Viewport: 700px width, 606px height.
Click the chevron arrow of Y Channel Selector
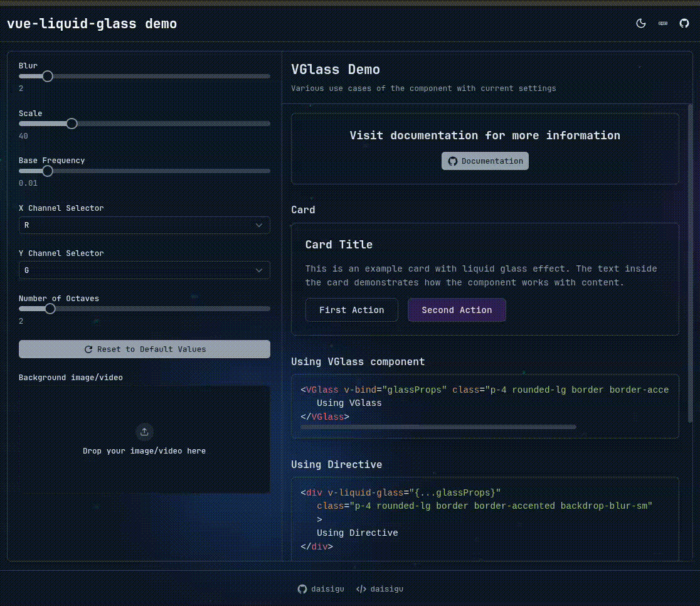pos(259,270)
